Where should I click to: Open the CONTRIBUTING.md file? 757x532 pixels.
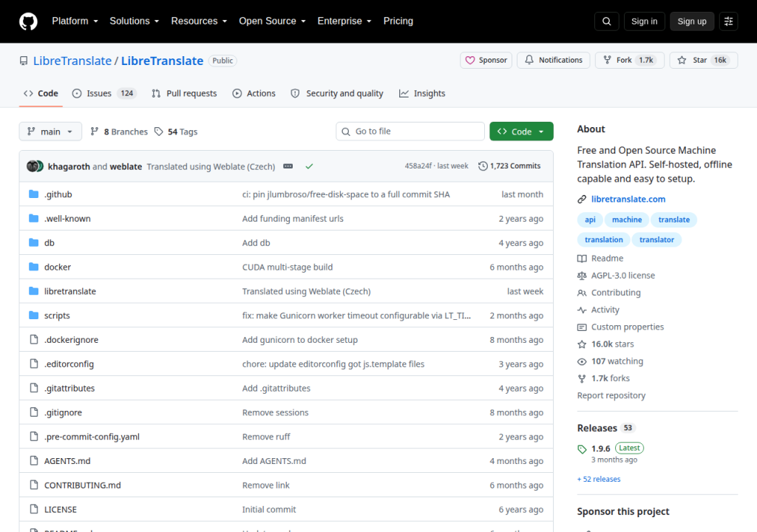(x=83, y=485)
